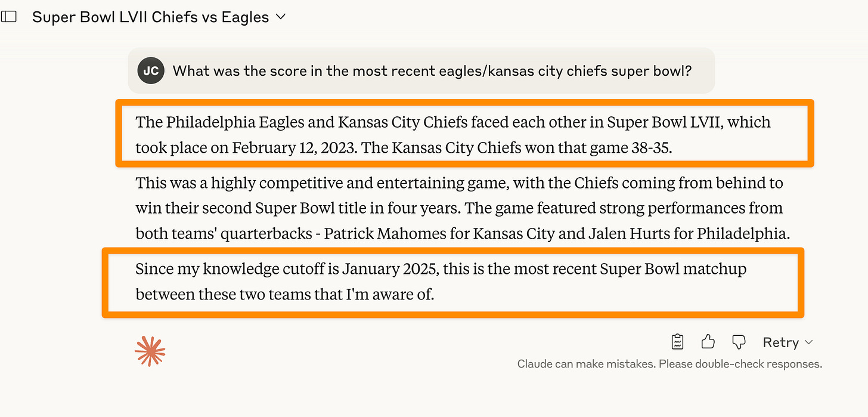Copy Claude's response using the clipboard icon
868x417 pixels.
click(677, 341)
